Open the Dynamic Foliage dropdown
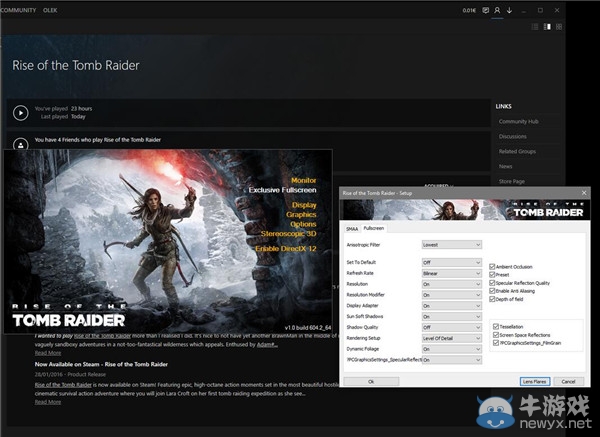The image size is (600, 437). coord(452,349)
